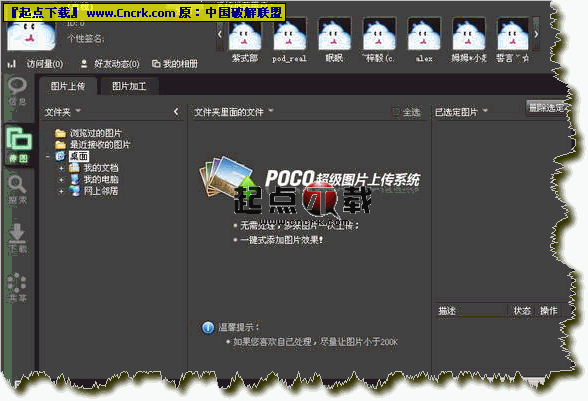588x401 pixels.
Task: Click the 状态 column header
Action: [x=522, y=311]
